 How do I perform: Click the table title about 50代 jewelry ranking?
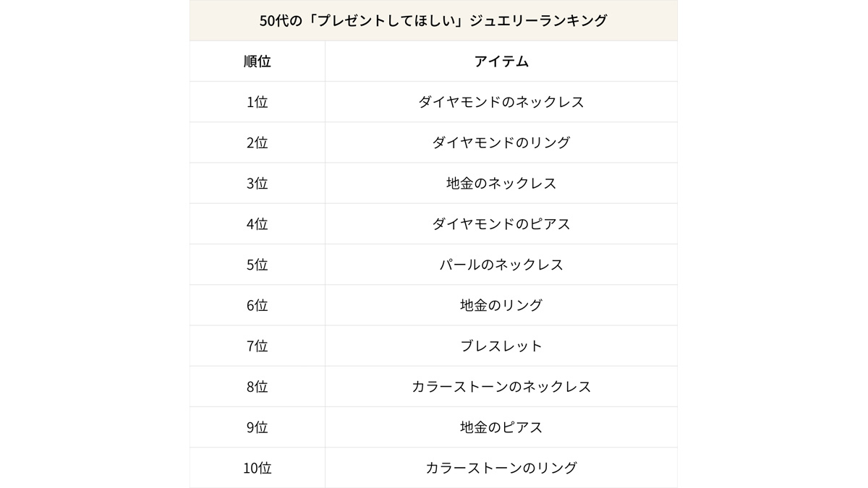tap(433, 21)
